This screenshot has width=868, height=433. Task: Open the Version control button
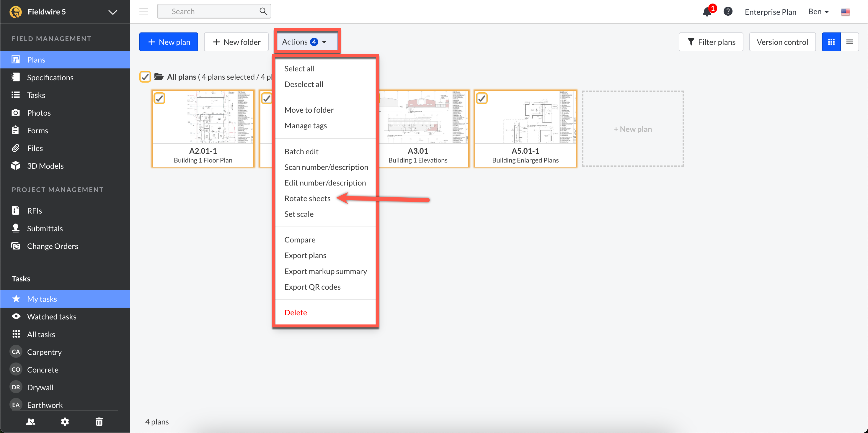point(782,42)
